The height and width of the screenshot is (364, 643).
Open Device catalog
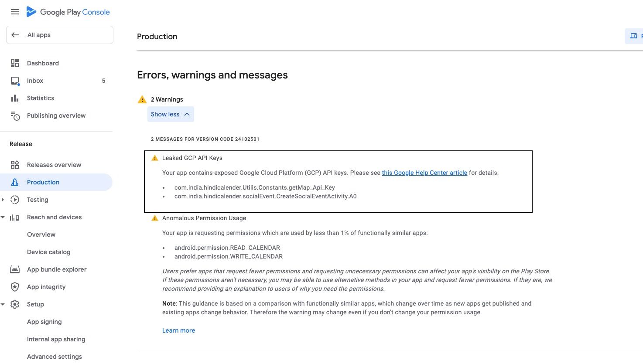48,252
